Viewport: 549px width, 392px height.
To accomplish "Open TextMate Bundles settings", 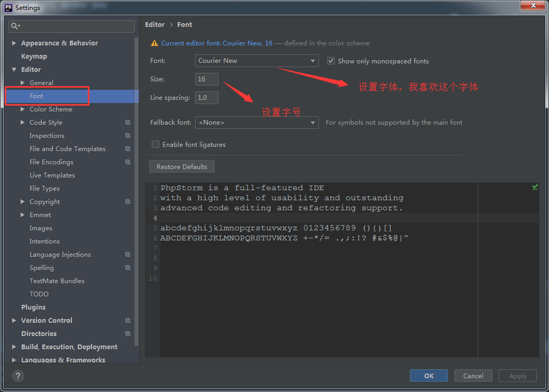I will [x=57, y=281].
